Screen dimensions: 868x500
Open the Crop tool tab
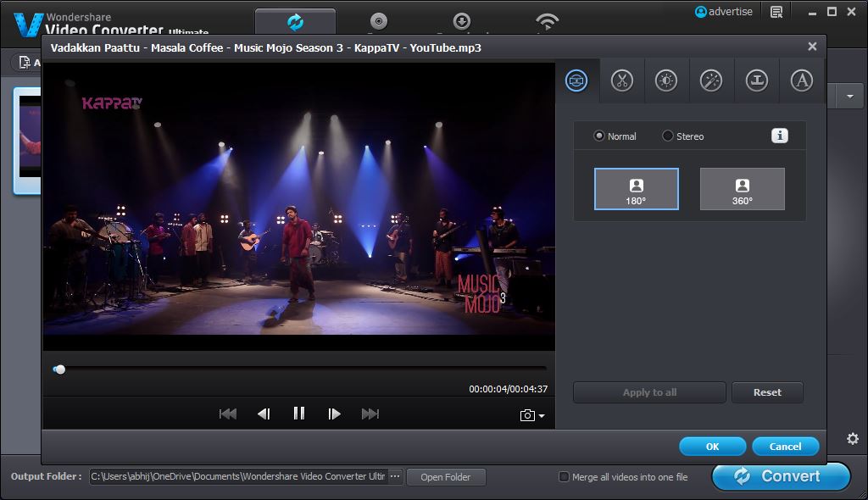(756, 81)
